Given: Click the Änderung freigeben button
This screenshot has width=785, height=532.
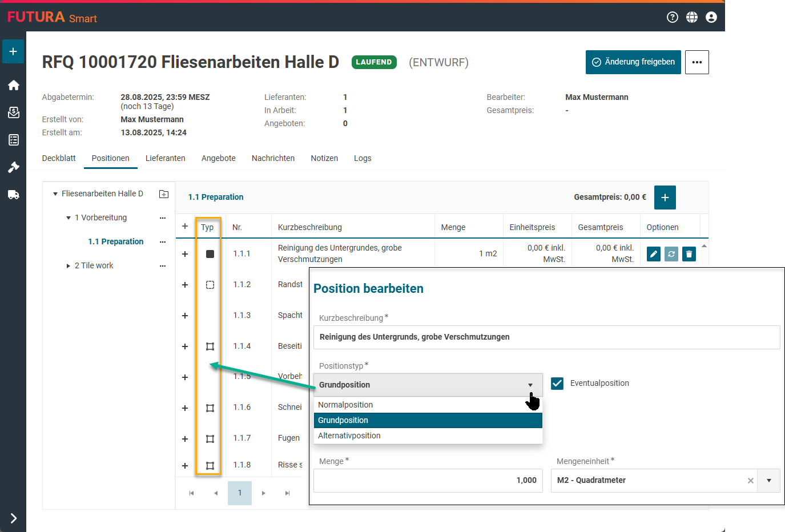Looking at the screenshot, I should tap(633, 62).
